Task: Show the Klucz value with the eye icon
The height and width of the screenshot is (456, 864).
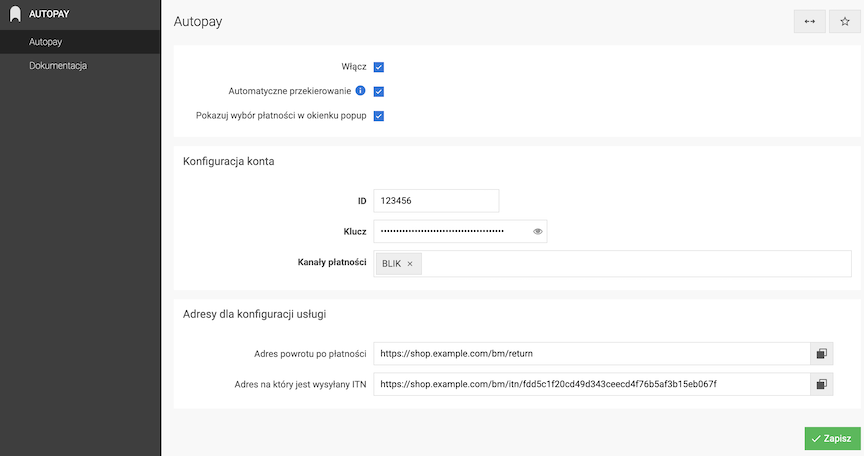Action: (x=538, y=231)
